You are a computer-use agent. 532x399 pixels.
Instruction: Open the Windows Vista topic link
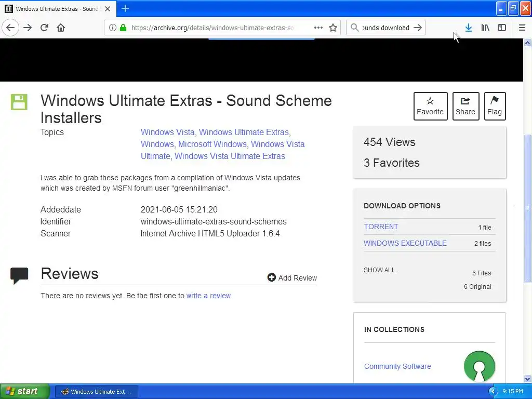point(168,132)
